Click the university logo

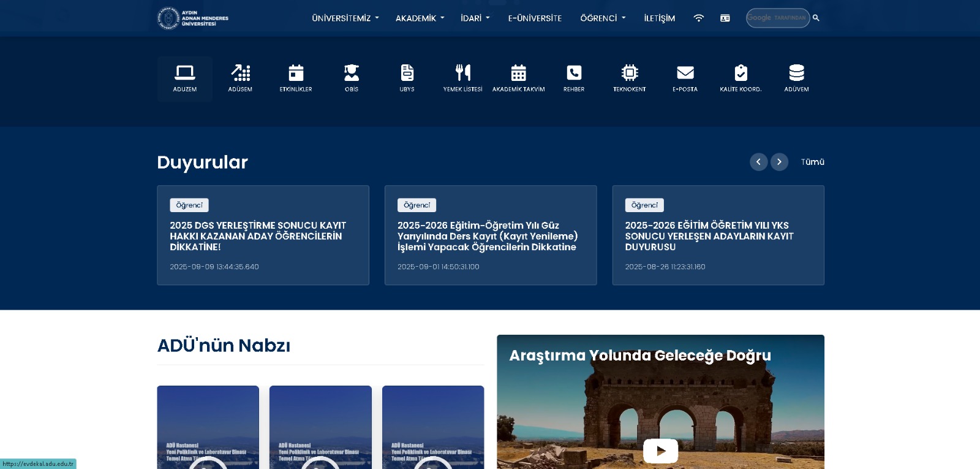tap(193, 18)
